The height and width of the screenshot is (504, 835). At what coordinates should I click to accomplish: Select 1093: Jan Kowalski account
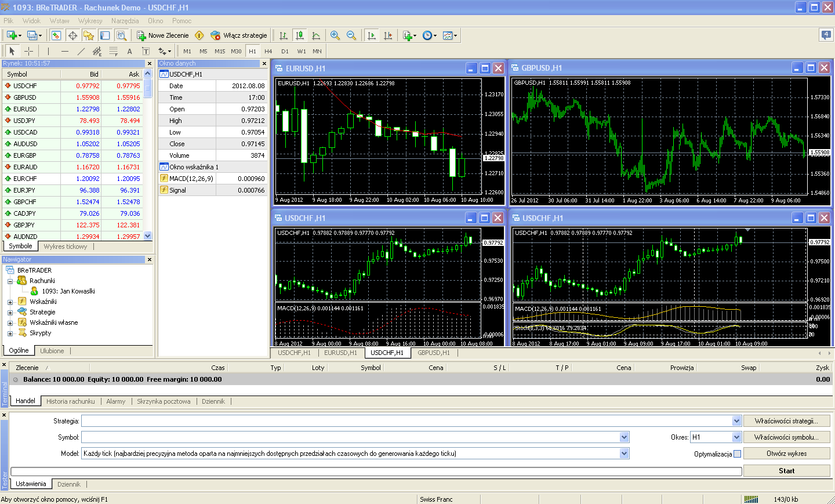[x=68, y=292]
